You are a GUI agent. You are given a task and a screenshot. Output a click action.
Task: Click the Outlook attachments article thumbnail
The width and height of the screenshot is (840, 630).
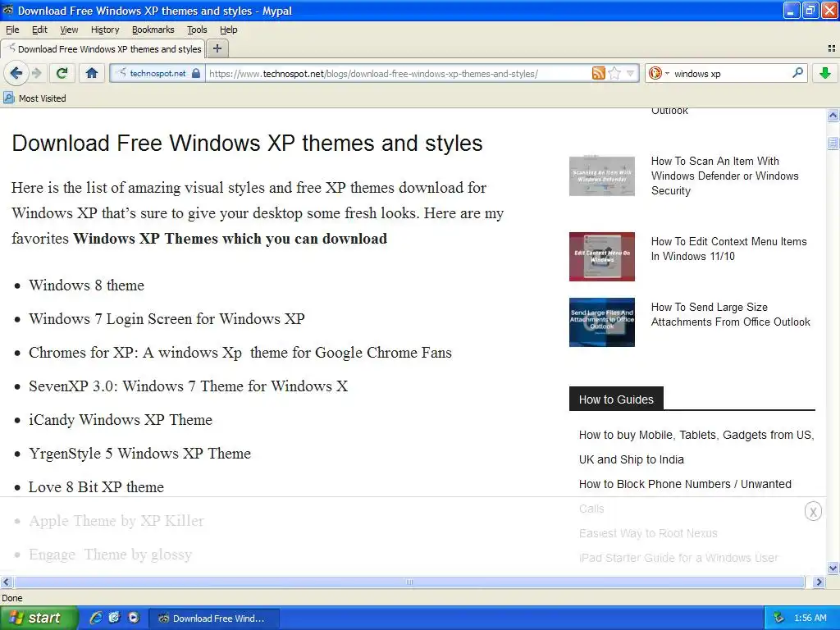point(601,322)
